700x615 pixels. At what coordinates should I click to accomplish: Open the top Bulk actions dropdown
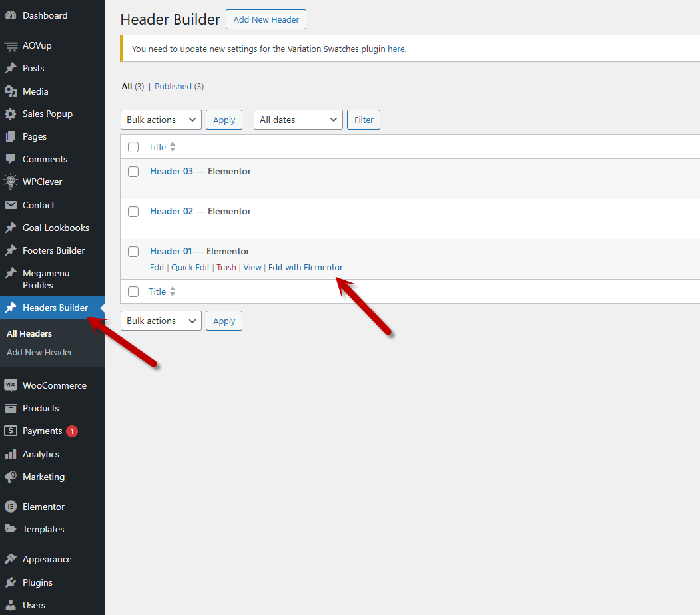pos(161,120)
